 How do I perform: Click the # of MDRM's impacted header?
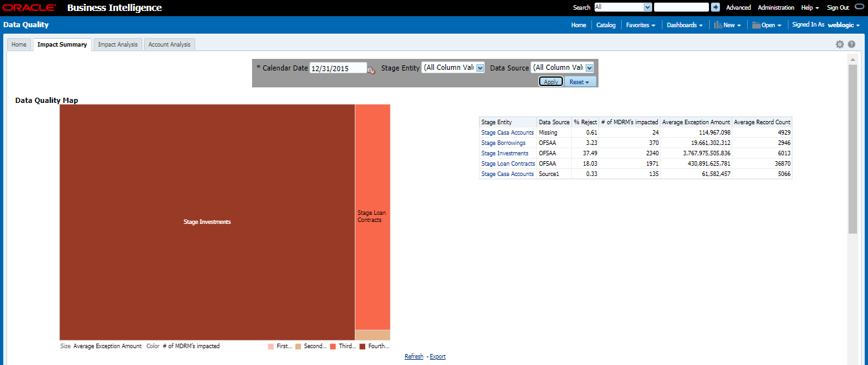(x=630, y=122)
